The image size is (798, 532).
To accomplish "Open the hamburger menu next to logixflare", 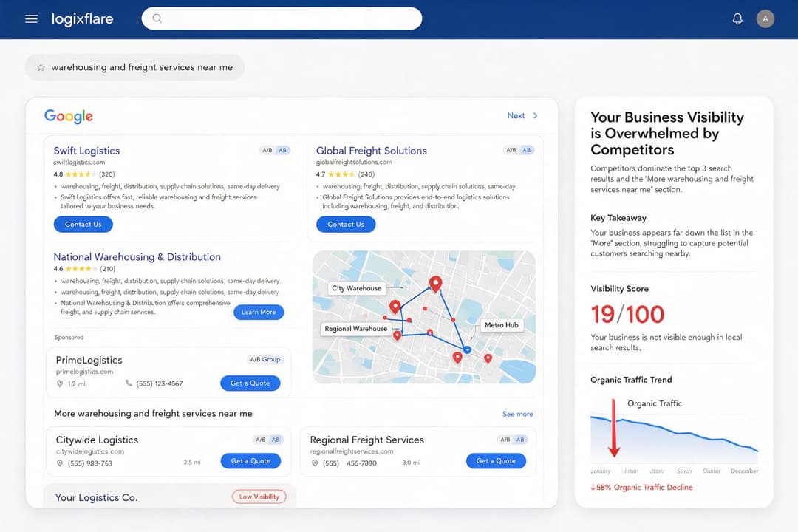I will coord(31,18).
